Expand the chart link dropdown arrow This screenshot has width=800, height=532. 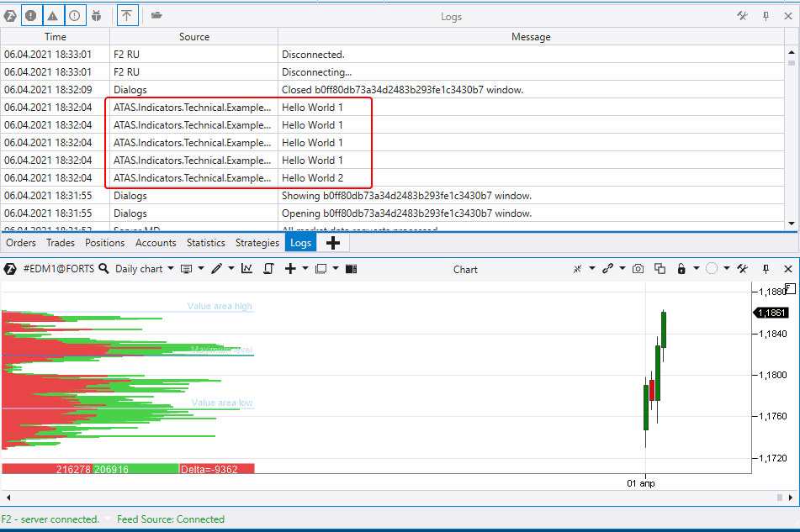pos(621,268)
